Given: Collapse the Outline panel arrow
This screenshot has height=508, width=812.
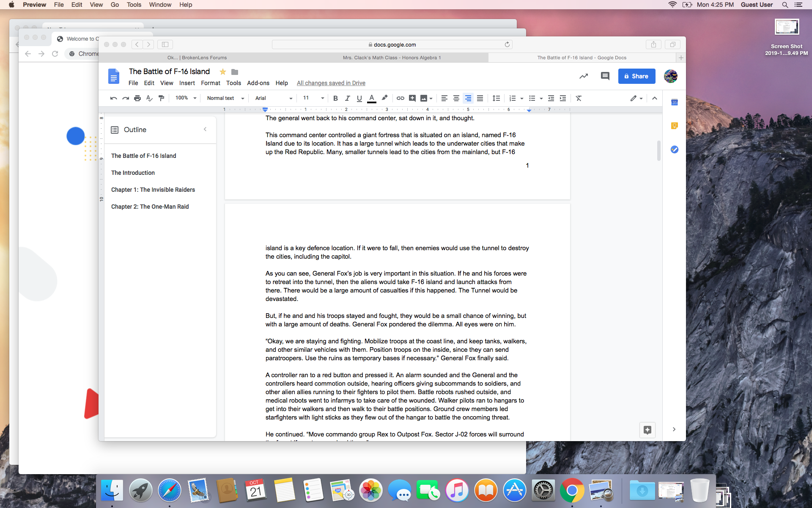Looking at the screenshot, I should [x=205, y=130].
